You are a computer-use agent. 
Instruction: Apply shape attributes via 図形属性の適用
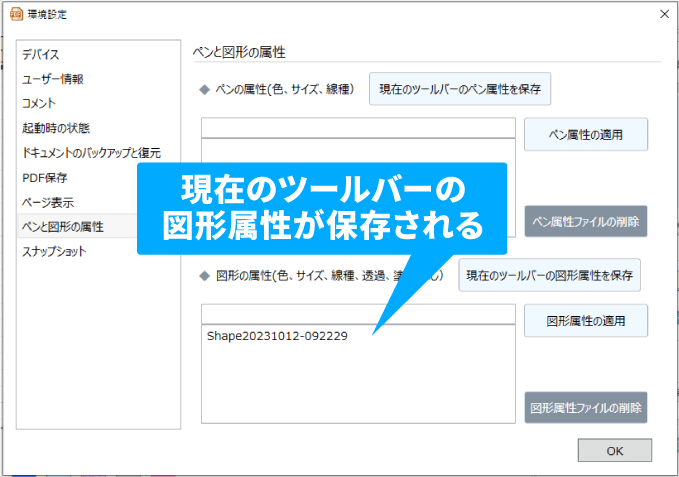(586, 321)
